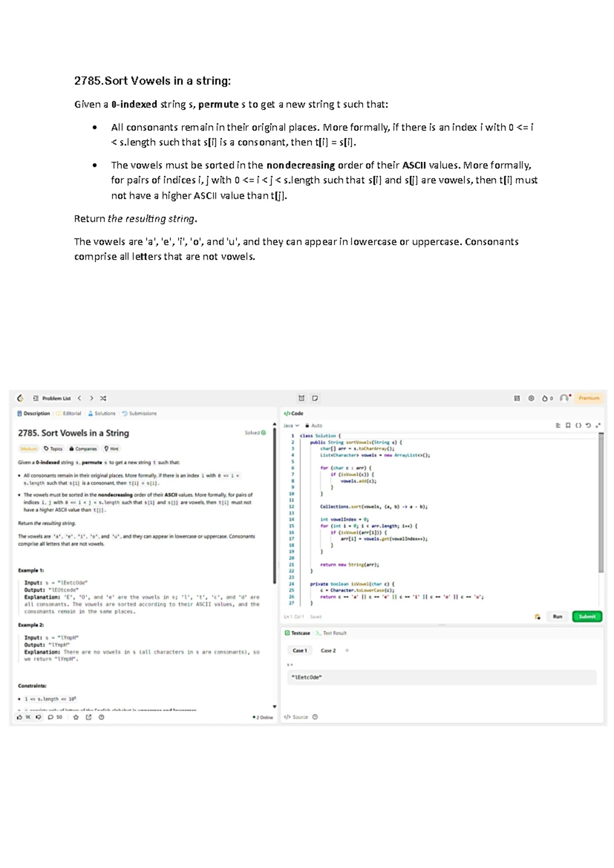Switch to the Submissions tab

139,414
